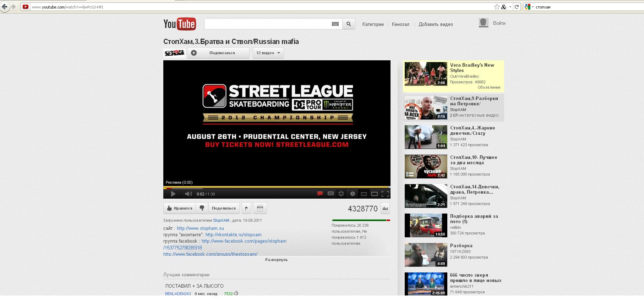The width and height of the screenshot is (644, 304).
Task: Open Подборка аварий за лето video title
Action: click(x=474, y=219)
